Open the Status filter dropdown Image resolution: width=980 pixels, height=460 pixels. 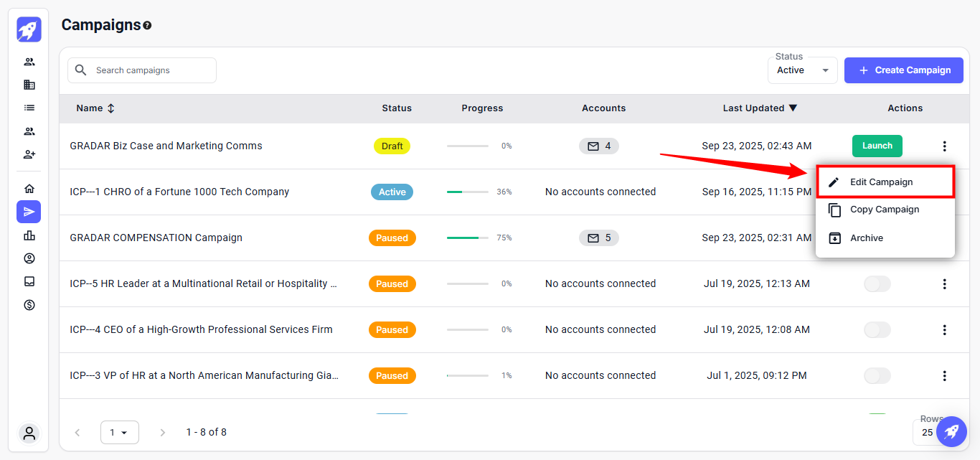pos(802,70)
